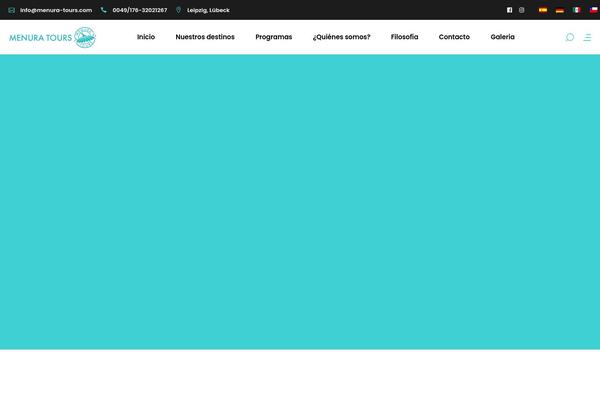Viewport: 600px width, 400px height.
Task: Open the Galería page
Action: 502,37
